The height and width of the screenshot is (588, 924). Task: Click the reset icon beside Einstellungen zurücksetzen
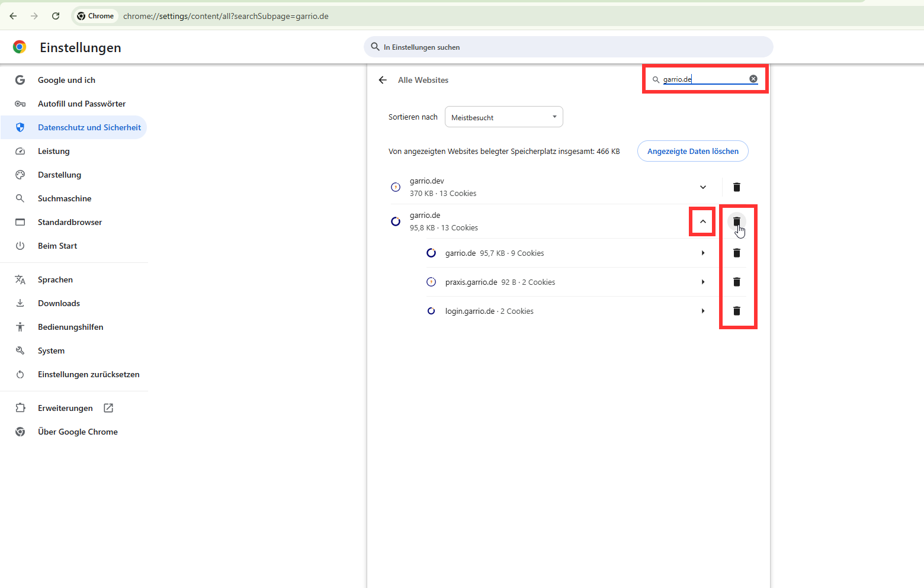(x=20, y=374)
